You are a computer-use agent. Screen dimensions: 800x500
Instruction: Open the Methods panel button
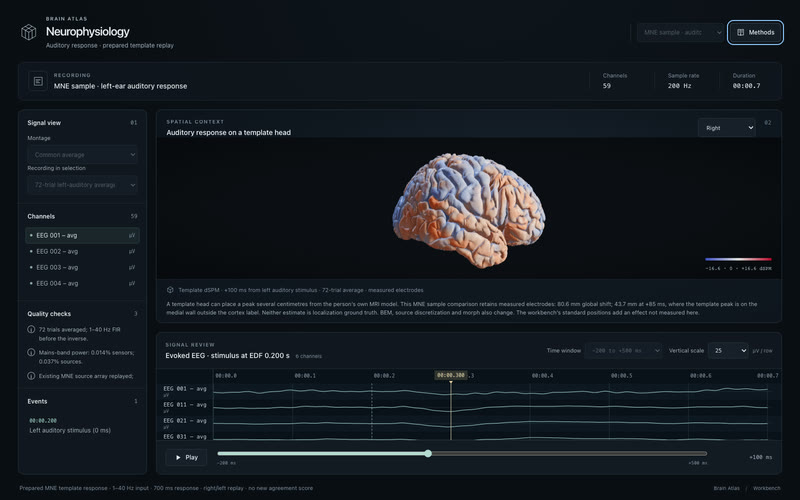[x=755, y=32]
